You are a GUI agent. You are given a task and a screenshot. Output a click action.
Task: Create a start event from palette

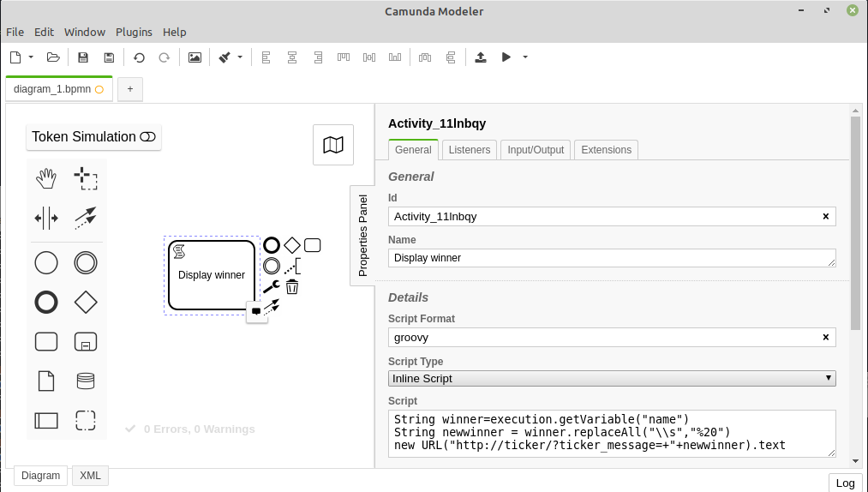pyautogui.click(x=46, y=262)
